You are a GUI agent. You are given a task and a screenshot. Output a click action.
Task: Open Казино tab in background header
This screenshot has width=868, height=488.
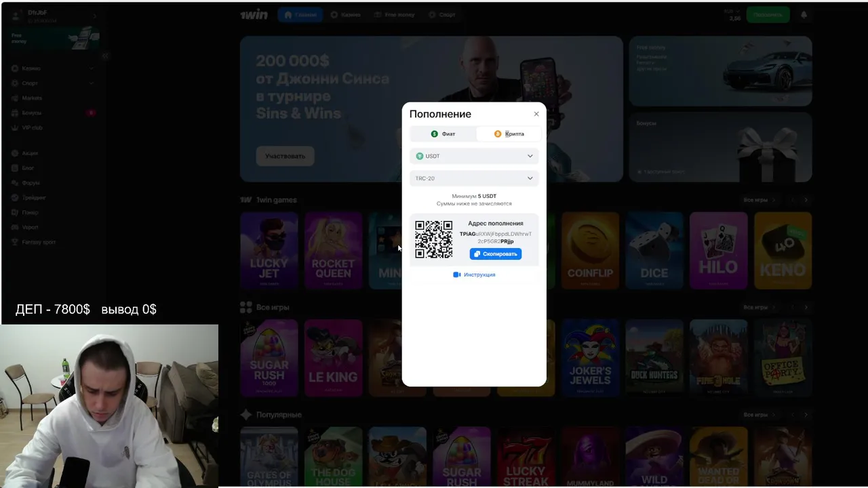(346, 14)
